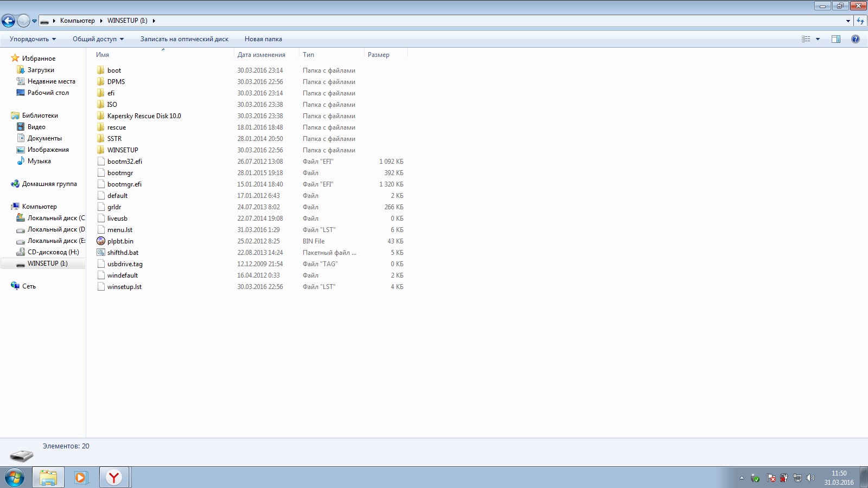This screenshot has width=868, height=488.
Task: Click the address bar path dropdown arrow
Action: [x=848, y=21]
